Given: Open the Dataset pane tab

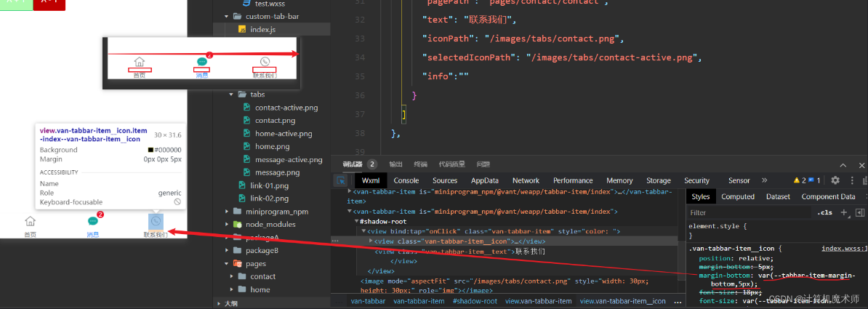Looking at the screenshot, I should tap(779, 196).
